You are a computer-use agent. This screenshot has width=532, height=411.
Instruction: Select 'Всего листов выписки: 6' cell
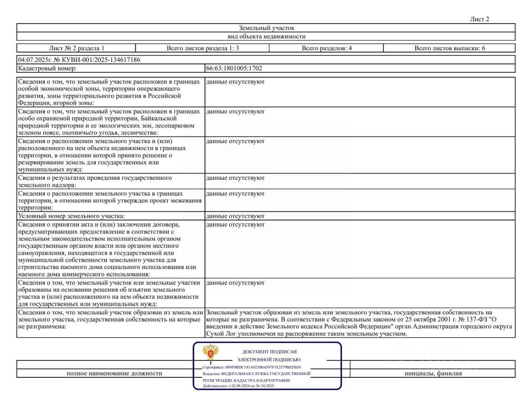point(449,48)
